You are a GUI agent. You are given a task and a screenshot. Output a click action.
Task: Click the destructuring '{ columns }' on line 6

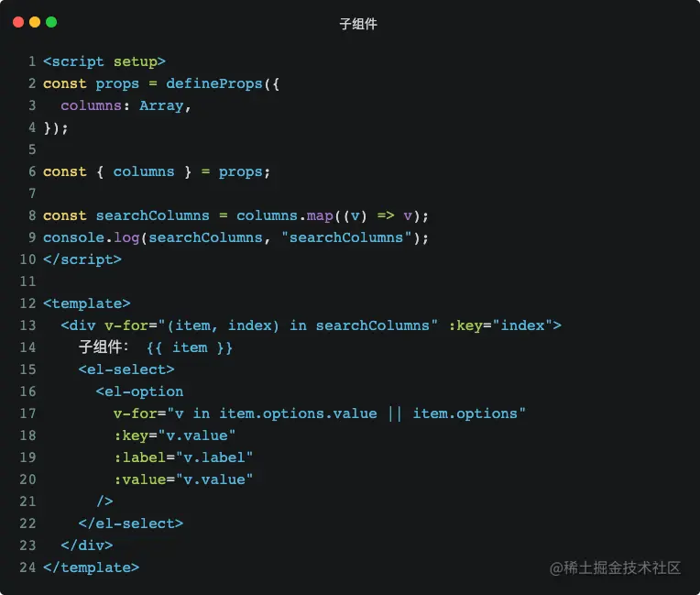pos(144,171)
